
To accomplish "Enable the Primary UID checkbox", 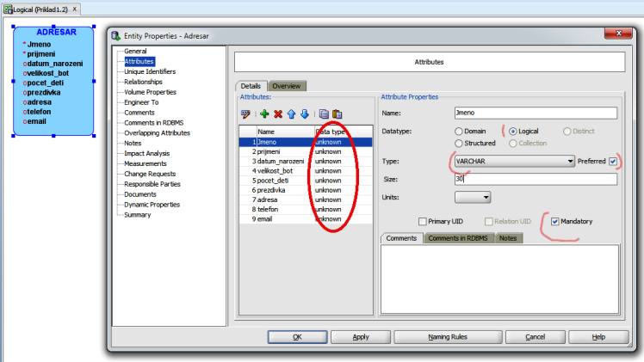I will coord(423,222).
